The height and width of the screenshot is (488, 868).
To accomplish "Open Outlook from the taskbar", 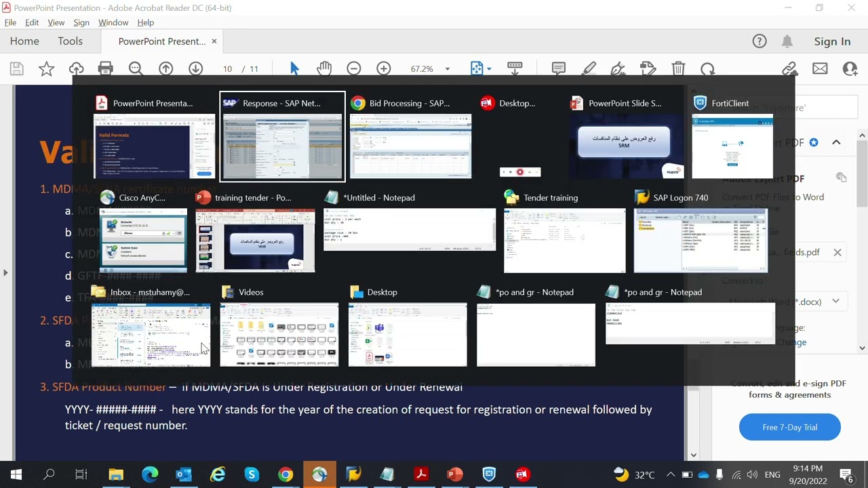I will (184, 474).
